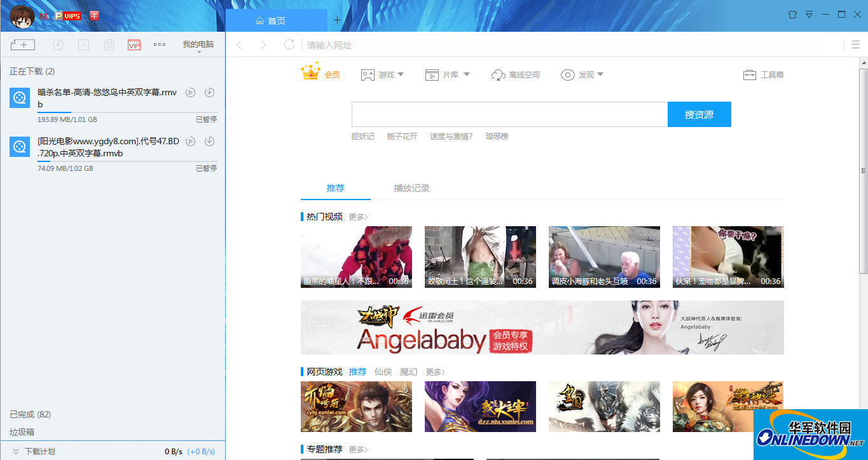Search the hot keyword 速度与激情7

[x=451, y=136]
